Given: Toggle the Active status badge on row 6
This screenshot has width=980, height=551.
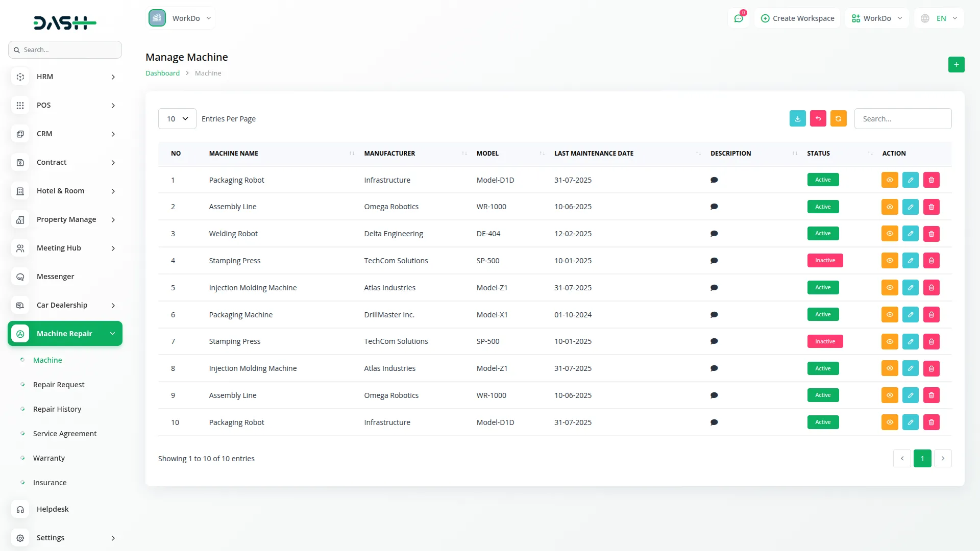Looking at the screenshot, I should coord(822,314).
